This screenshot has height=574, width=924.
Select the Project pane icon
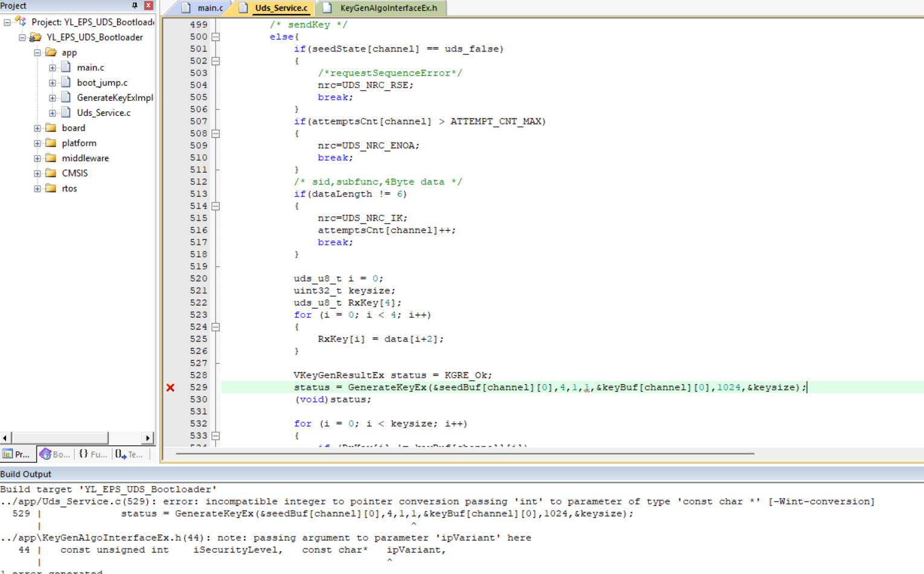pos(17,454)
